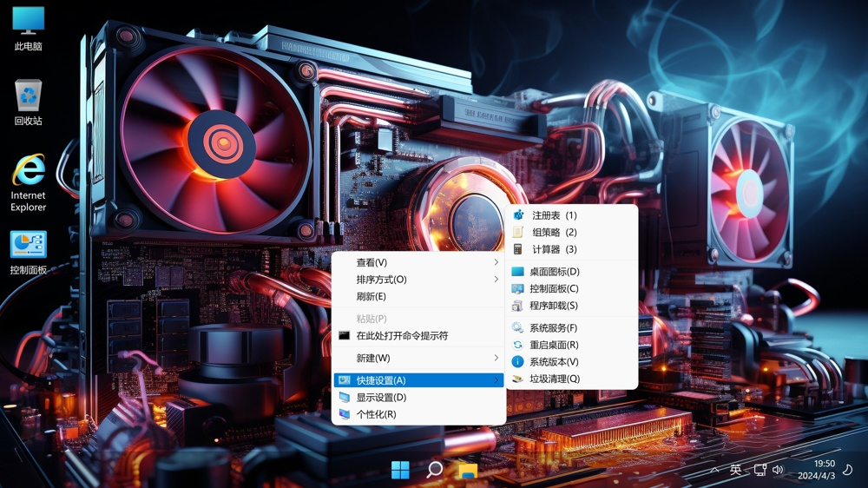Select the 控制面板 desktop icon

28,253
